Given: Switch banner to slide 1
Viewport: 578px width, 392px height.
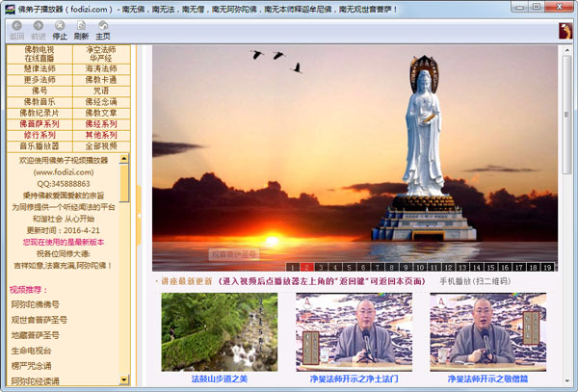Looking at the screenshot, I should (x=292, y=267).
